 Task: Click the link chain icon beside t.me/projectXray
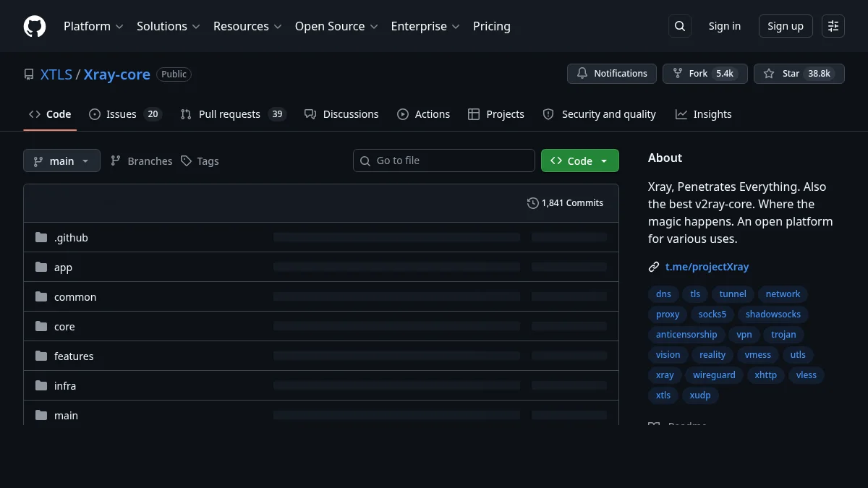click(654, 267)
